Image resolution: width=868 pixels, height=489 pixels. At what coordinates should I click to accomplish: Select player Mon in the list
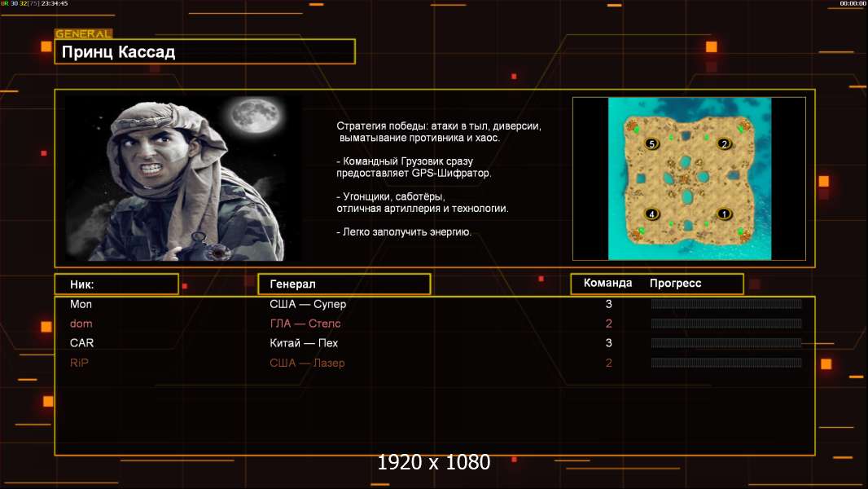tap(81, 304)
